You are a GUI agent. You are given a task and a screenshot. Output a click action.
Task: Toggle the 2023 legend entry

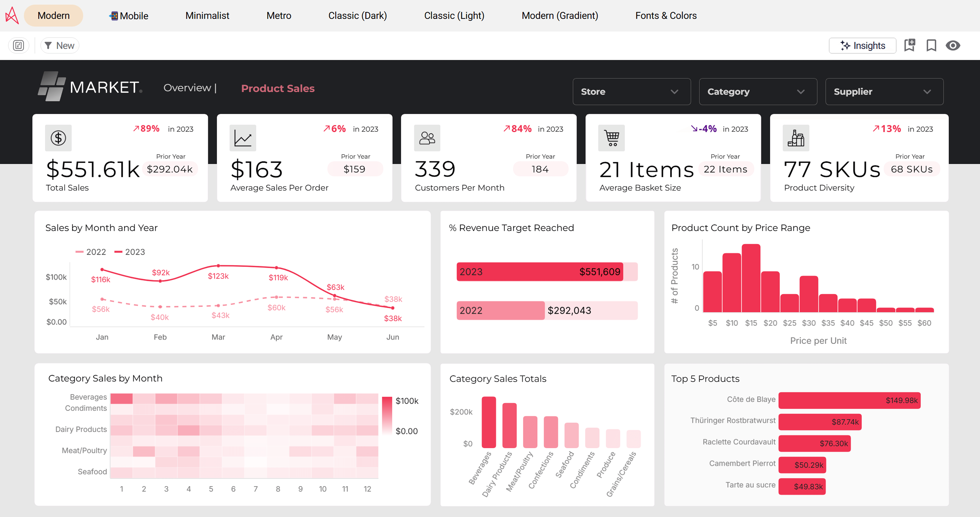click(130, 252)
